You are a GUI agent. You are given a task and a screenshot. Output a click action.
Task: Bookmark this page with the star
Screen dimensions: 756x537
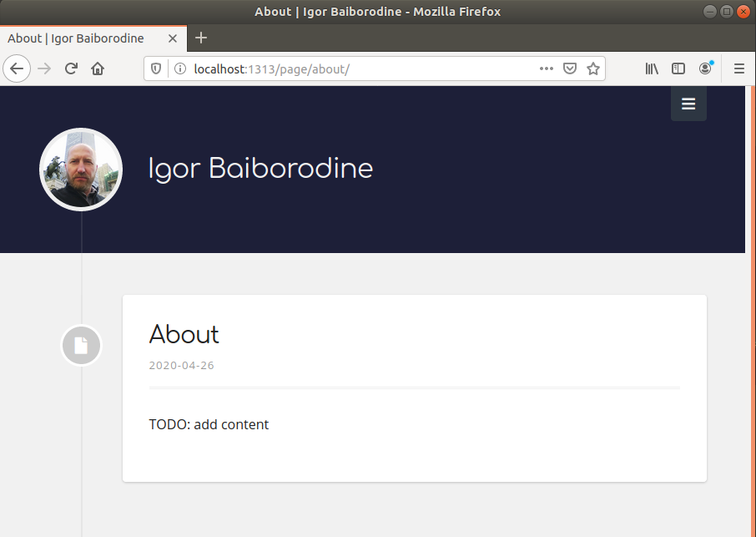pos(593,68)
